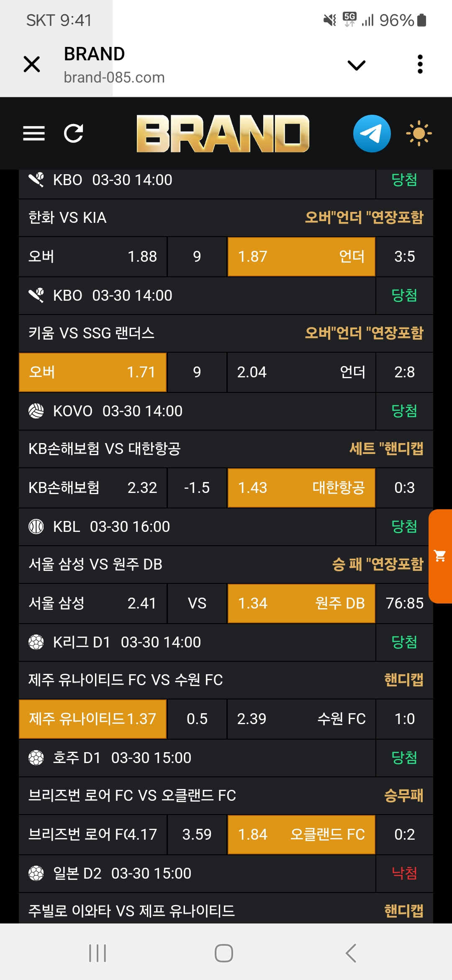Open the Telegram channel icon

point(372,134)
